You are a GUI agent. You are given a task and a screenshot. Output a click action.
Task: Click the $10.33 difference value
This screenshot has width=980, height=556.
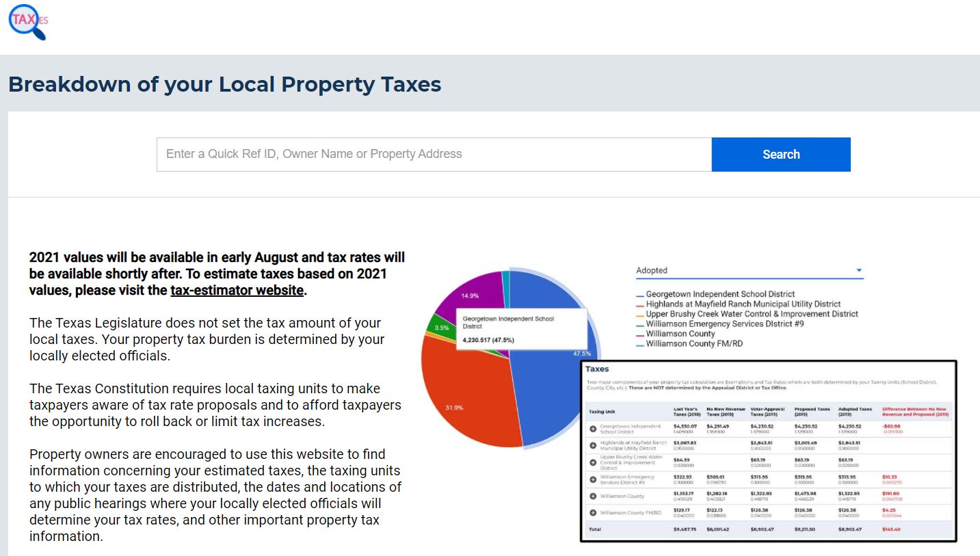(890, 477)
